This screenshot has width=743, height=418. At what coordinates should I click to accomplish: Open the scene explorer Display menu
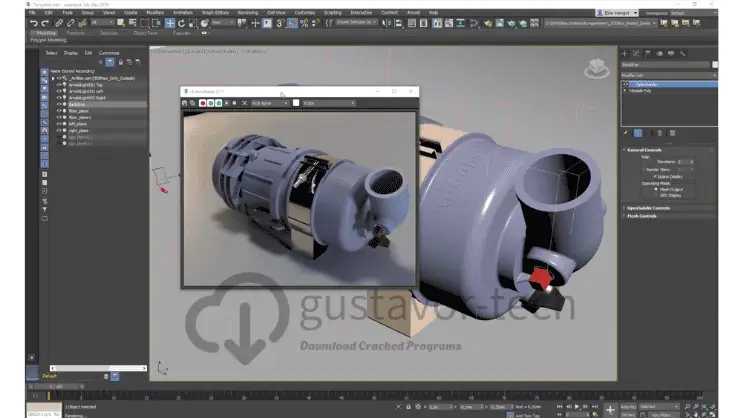point(71,53)
